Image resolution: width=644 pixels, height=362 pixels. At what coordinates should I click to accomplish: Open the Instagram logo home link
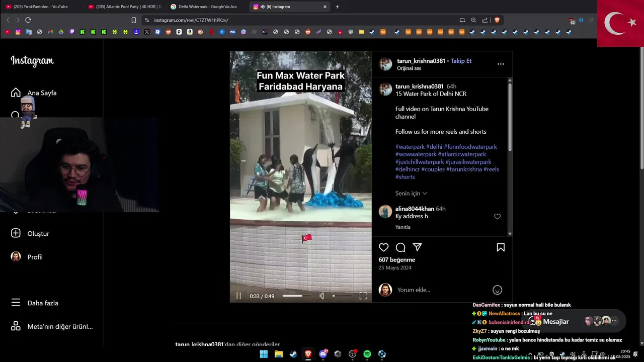coord(32,61)
